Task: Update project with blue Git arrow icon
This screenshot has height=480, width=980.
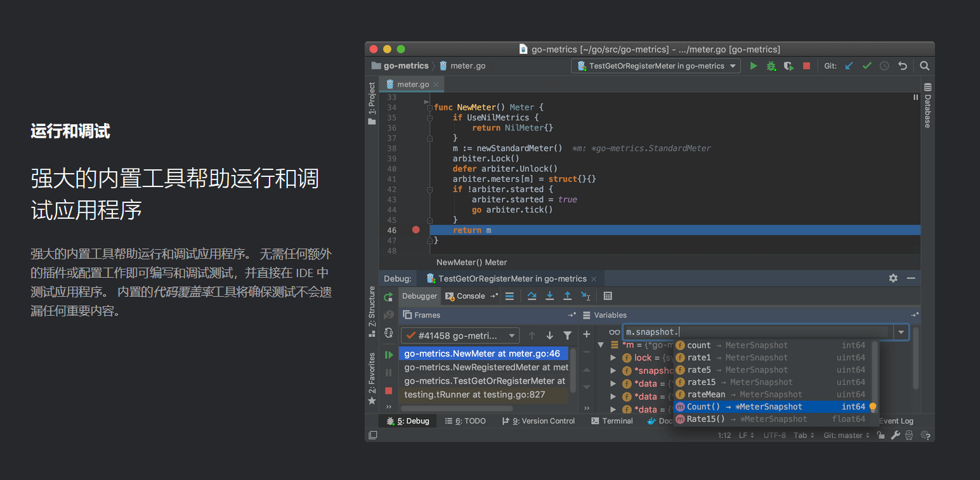Action: [849, 66]
